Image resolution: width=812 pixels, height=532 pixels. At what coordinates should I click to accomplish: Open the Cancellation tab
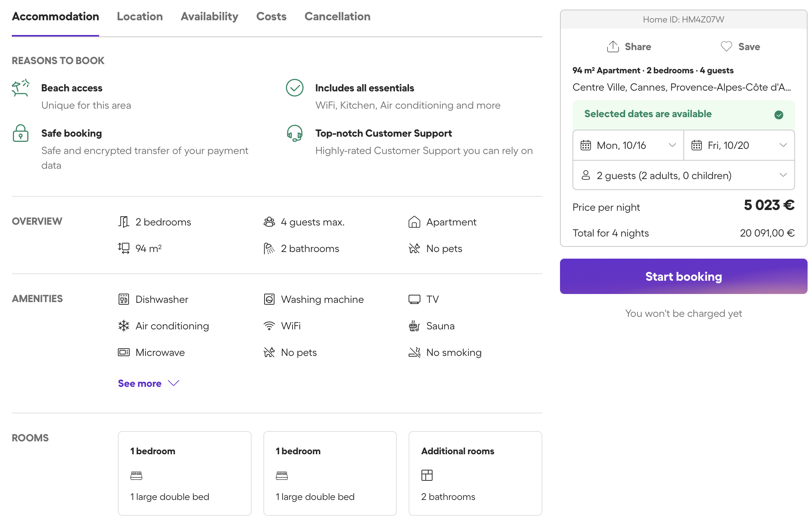pyautogui.click(x=337, y=17)
